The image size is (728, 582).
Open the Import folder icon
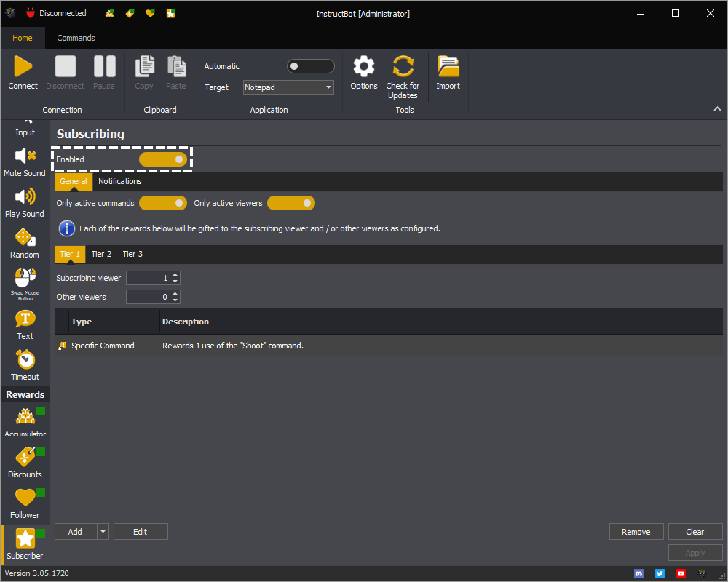pos(448,67)
